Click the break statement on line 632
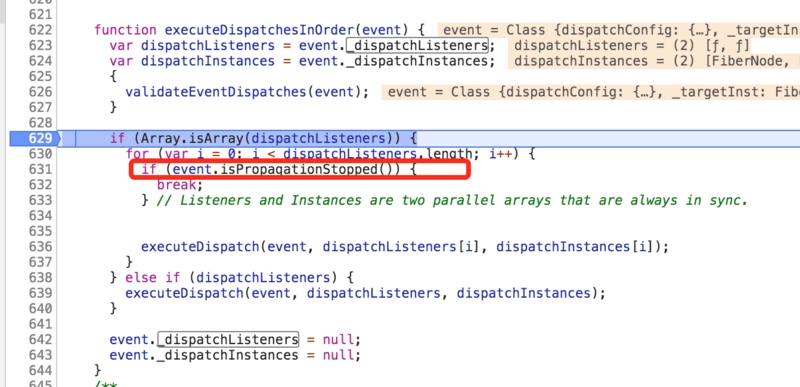Image resolution: width=800 pixels, height=387 pixels. (x=177, y=185)
